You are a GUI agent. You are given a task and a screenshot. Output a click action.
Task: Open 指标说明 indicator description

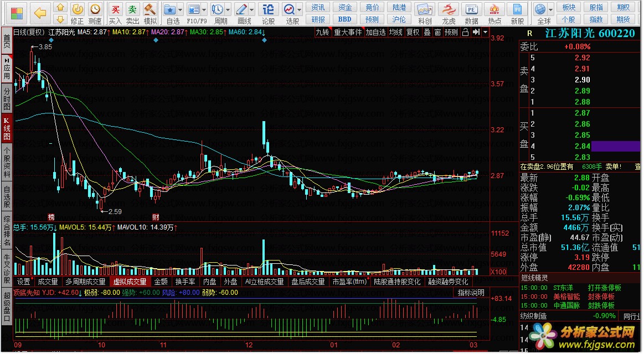pos(471,293)
